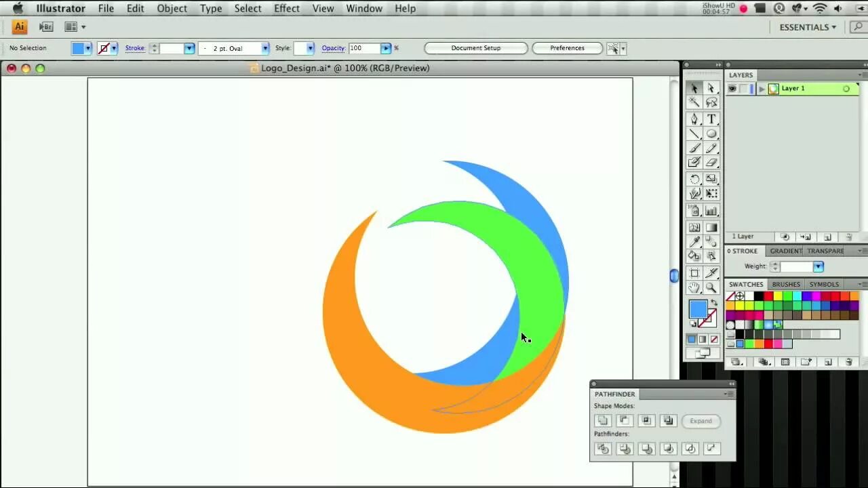Click Minus Front shape mode
Image resolution: width=868 pixels, height=488 pixels.
pyautogui.click(x=625, y=421)
